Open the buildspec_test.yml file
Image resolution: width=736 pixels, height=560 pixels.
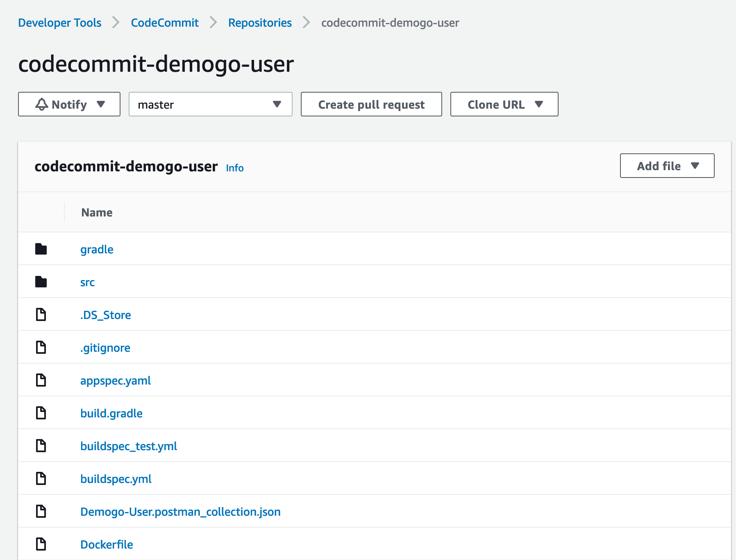[129, 446]
